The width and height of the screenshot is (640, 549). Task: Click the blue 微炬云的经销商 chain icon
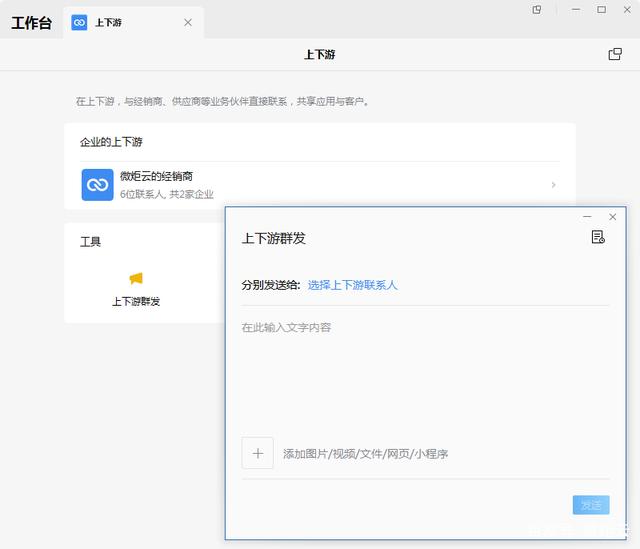click(98, 185)
